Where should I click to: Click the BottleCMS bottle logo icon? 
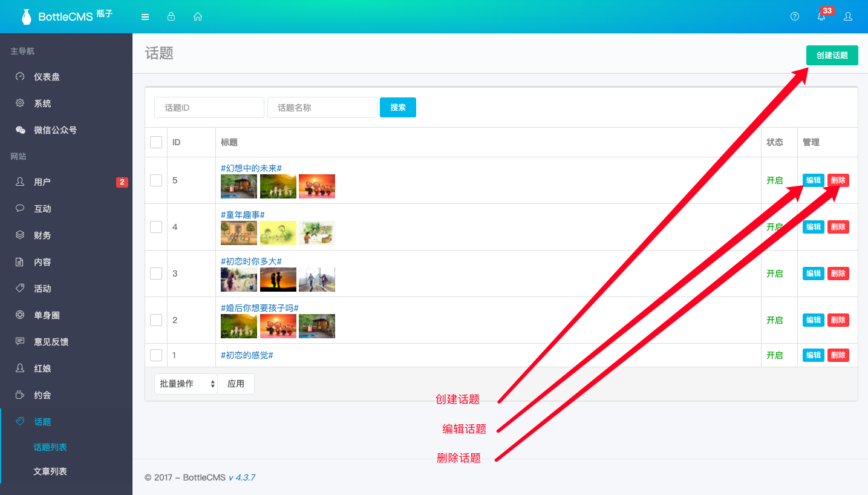26,17
